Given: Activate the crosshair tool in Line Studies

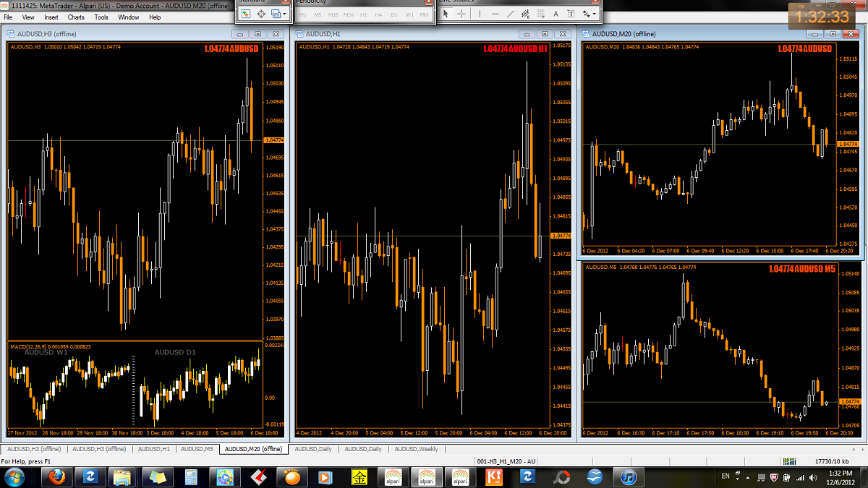Looking at the screenshot, I should 461,14.
